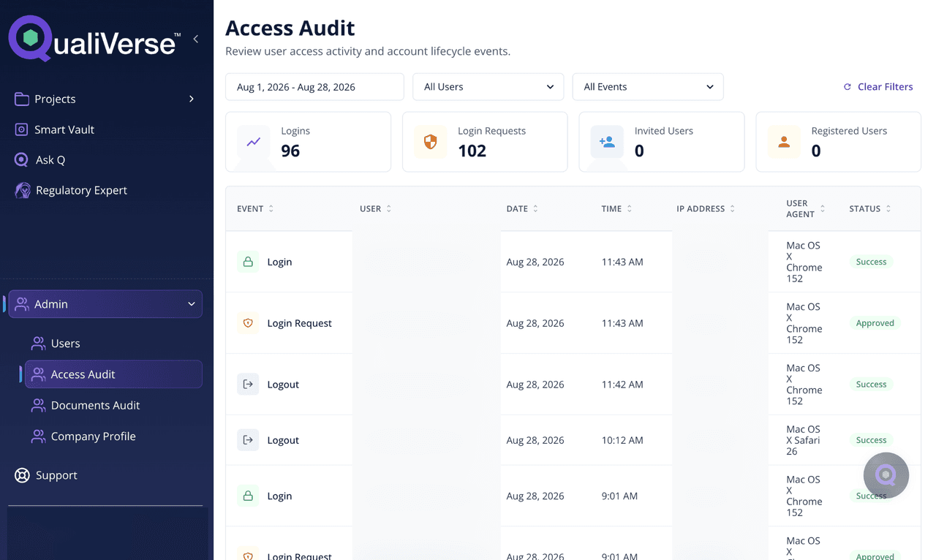Viewport: 936px width, 560px height.
Task: Sort table by Date column
Action: pyautogui.click(x=522, y=209)
